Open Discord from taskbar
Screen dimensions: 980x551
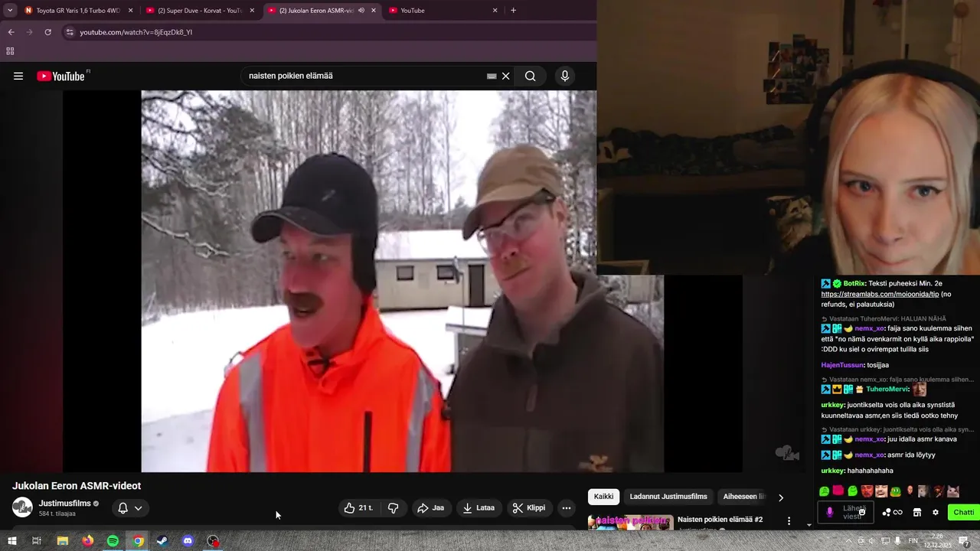pos(188,541)
